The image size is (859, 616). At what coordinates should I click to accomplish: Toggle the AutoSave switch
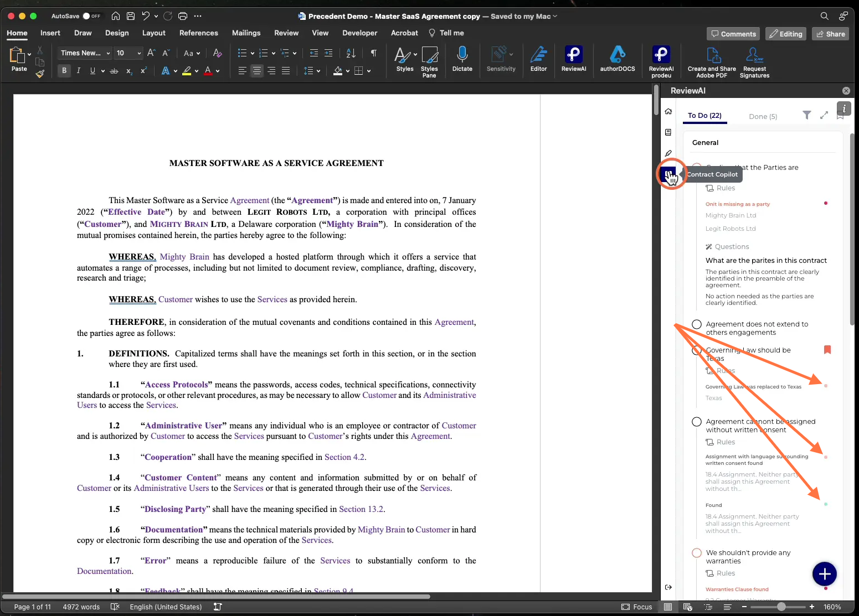[x=91, y=16]
